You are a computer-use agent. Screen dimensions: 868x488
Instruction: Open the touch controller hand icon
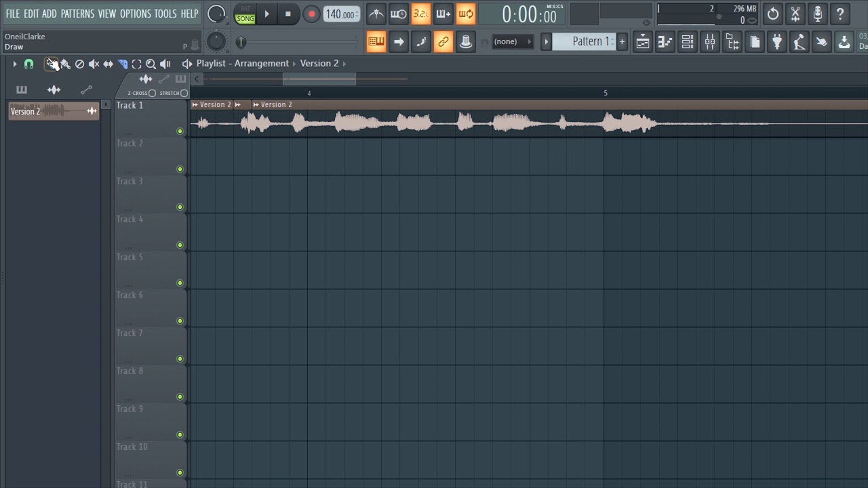click(822, 42)
